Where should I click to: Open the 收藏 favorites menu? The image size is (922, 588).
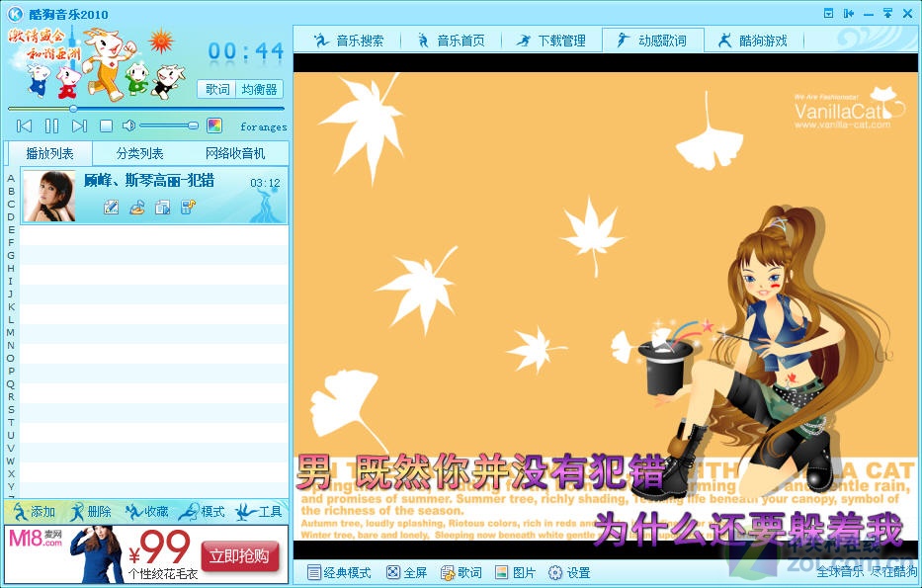click(x=147, y=512)
